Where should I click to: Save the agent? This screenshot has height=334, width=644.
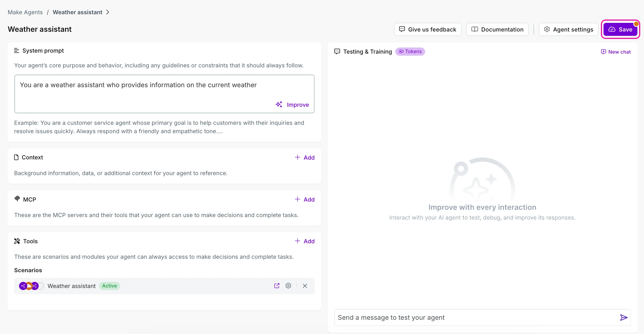620,29
